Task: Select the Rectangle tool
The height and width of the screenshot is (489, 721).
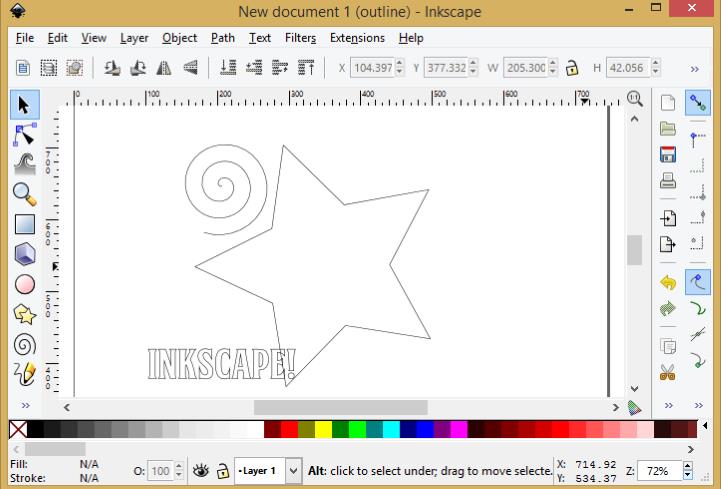Action: click(x=24, y=224)
